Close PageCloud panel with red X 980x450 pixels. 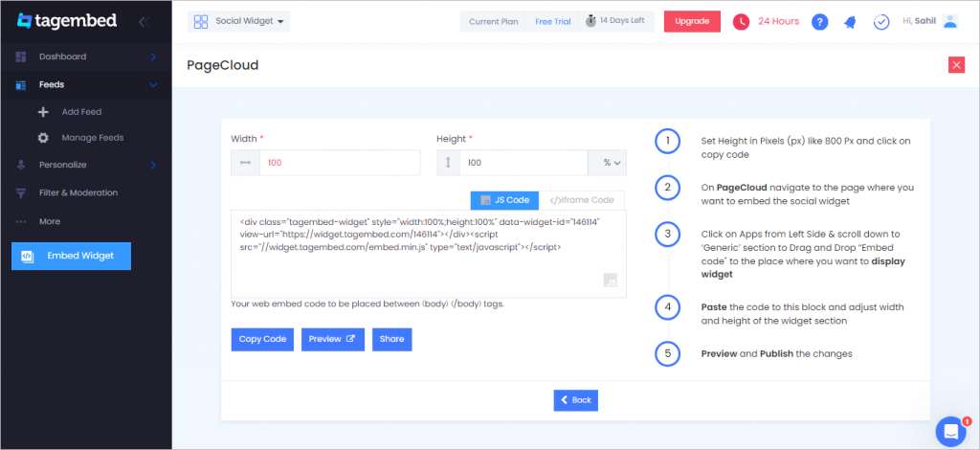pyautogui.click(x=956, y=65)
